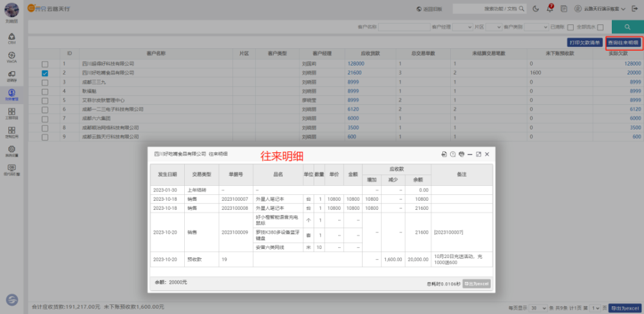Open the notes document icon in header
The width and height of the screenshot is (644, 314).
pyautogui.click(x=564, y=8)
